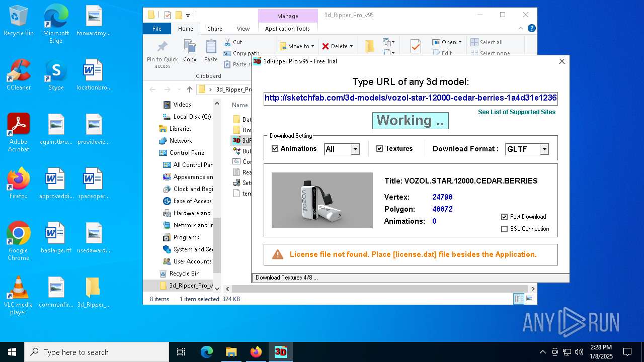Open the Explorer Help question-mark icon
The image size is (644, 362).
click(x=531, y=29)
